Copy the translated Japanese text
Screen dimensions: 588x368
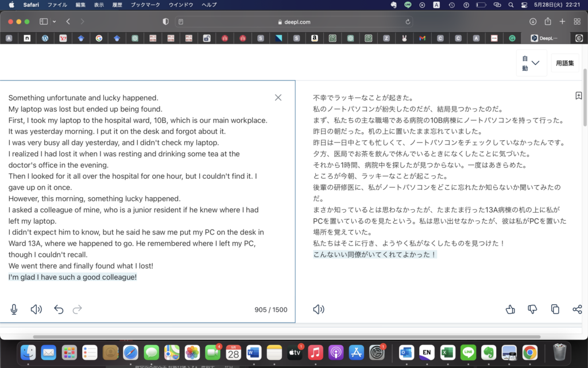pos(555,309)
